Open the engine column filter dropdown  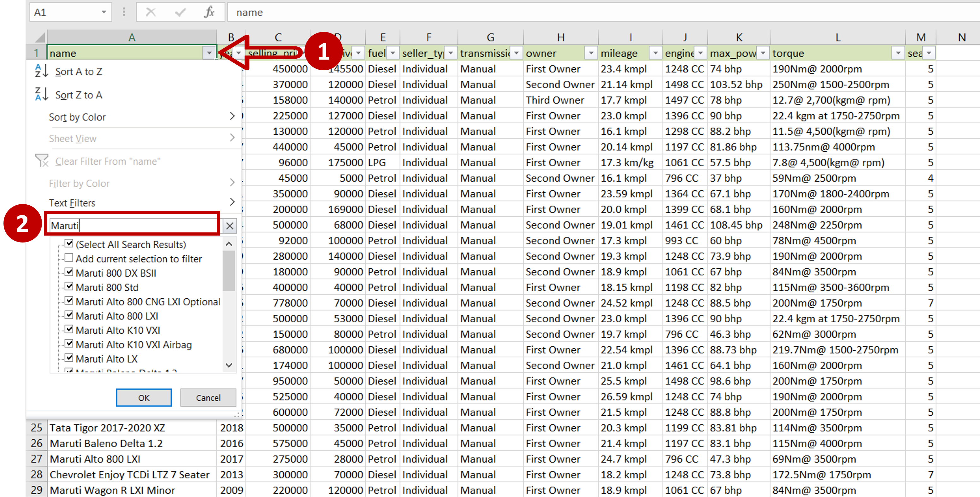click(x=700, y=53)
